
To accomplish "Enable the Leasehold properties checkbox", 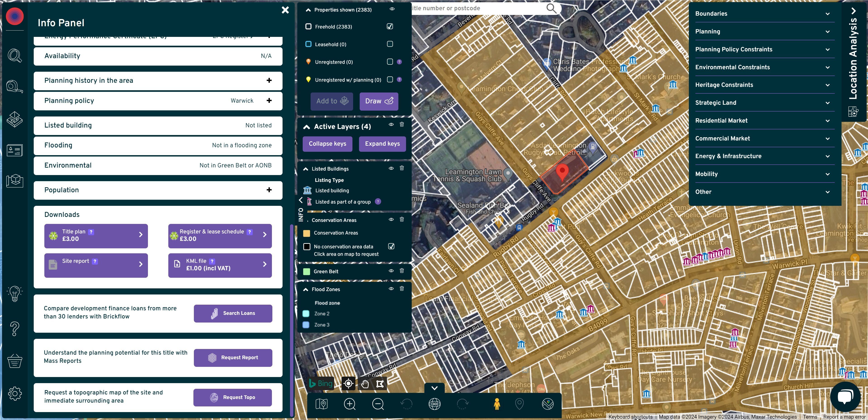I will [390, 44].
